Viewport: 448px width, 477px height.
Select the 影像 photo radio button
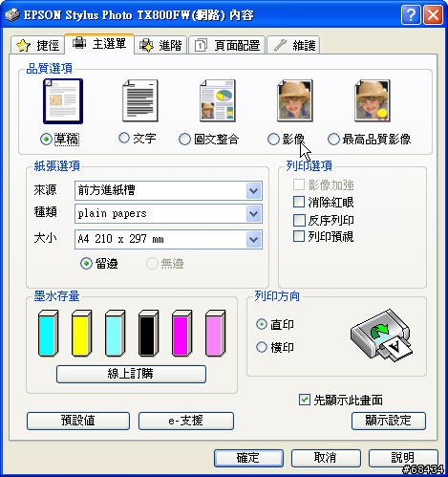coord(273,139)
